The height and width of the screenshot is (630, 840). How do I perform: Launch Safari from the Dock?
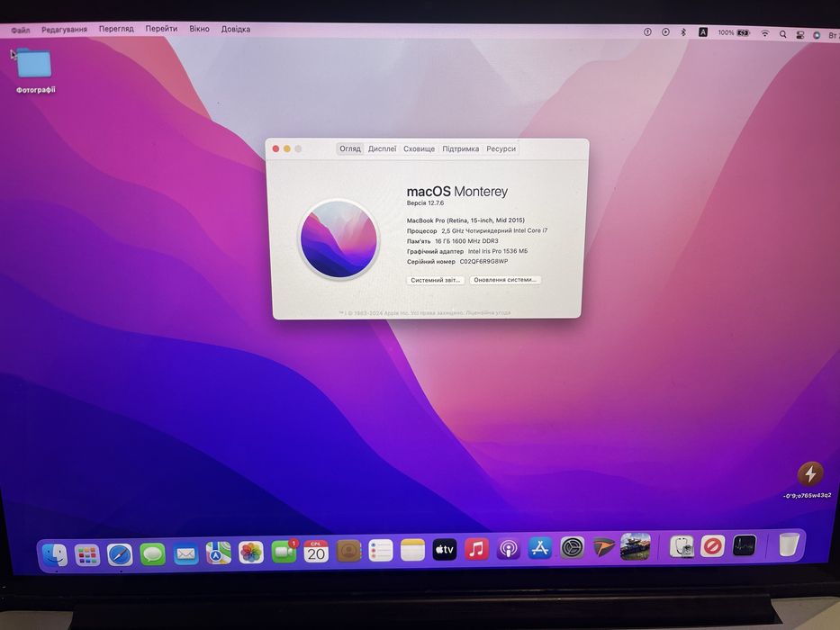pyautogui.click(x=120, y=554)
